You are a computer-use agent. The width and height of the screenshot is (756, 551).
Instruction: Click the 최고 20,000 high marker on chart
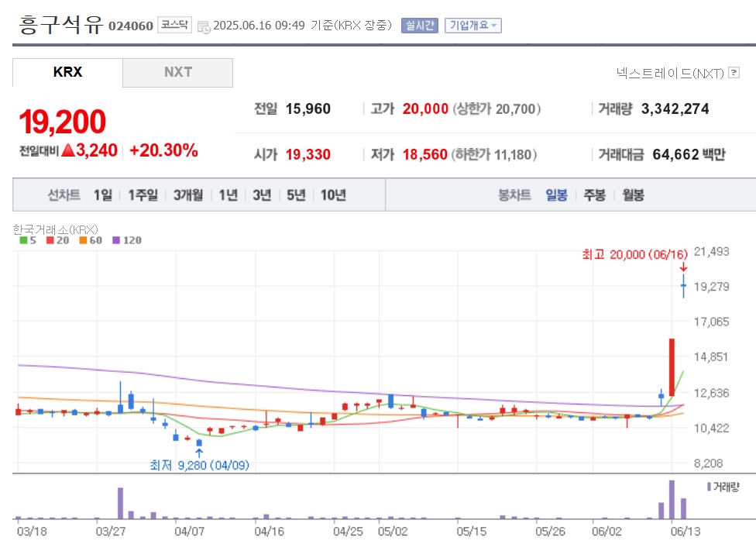point(634,254)
